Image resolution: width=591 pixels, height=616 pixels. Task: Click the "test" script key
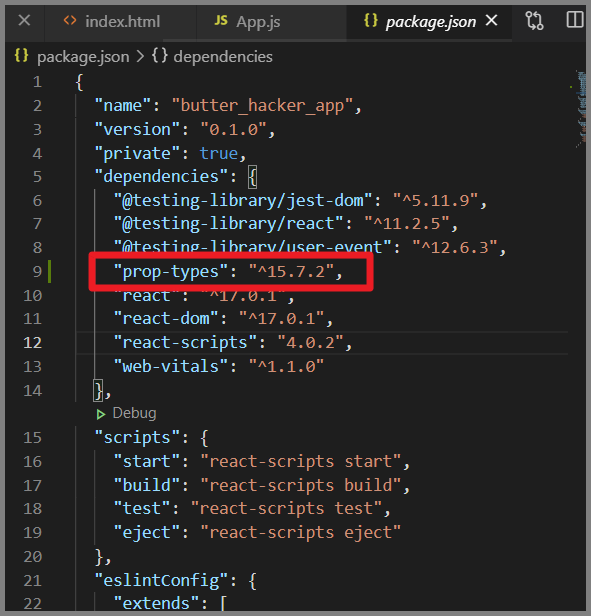tap(142, 509)
